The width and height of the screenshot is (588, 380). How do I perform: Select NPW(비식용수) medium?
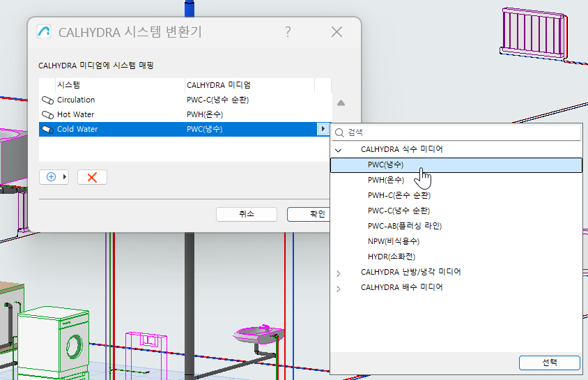[x=456, y=241]
